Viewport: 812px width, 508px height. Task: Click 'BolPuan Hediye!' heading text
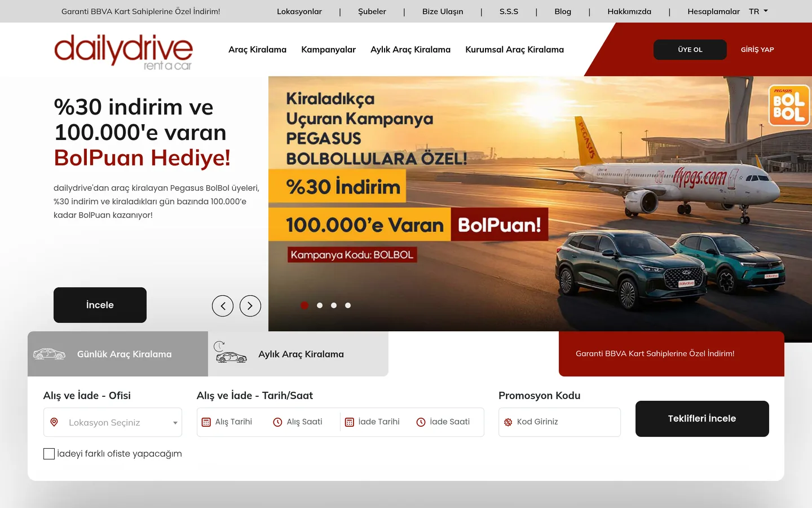(142, 158)
